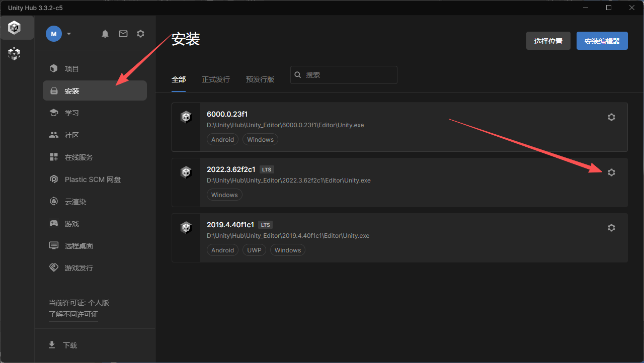Switch to 正式发行 tab

pyautogui.click(x=216, y=79)
